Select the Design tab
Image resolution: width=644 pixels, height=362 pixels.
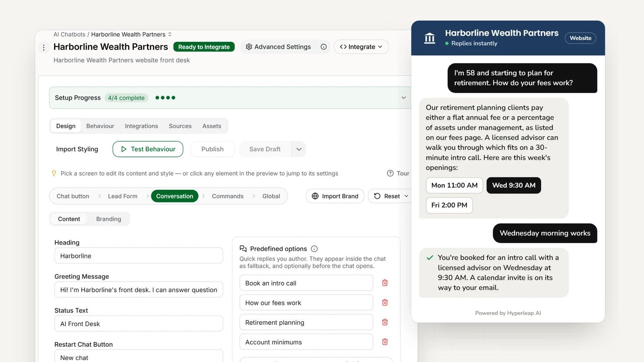pos(66,126)
